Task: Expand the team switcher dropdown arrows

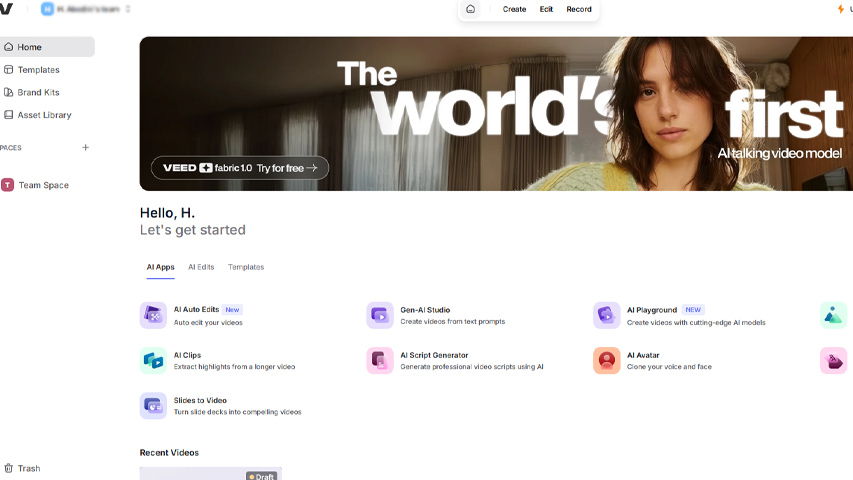Action: 128,9
